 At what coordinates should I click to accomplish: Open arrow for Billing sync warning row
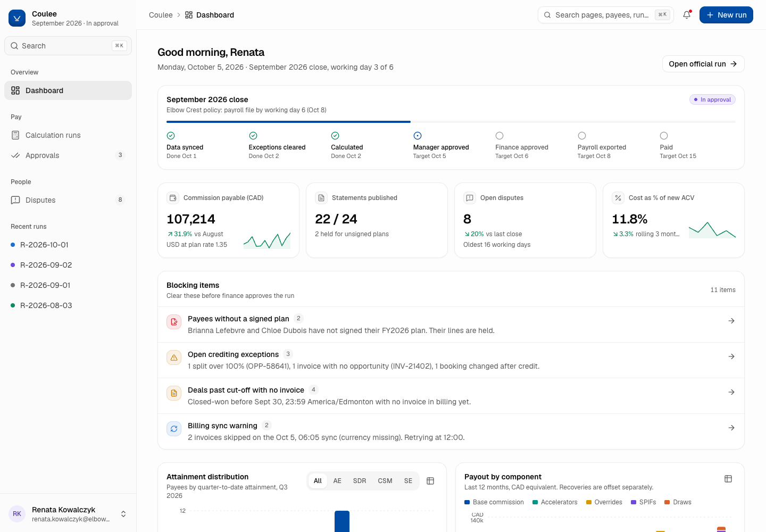click(x=731, y=428)
